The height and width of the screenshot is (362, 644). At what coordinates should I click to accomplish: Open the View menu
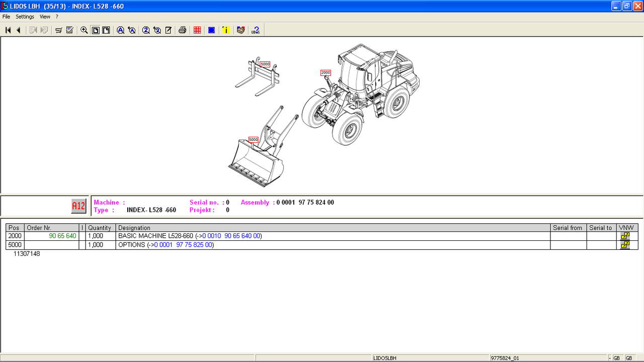coord(45,17)
